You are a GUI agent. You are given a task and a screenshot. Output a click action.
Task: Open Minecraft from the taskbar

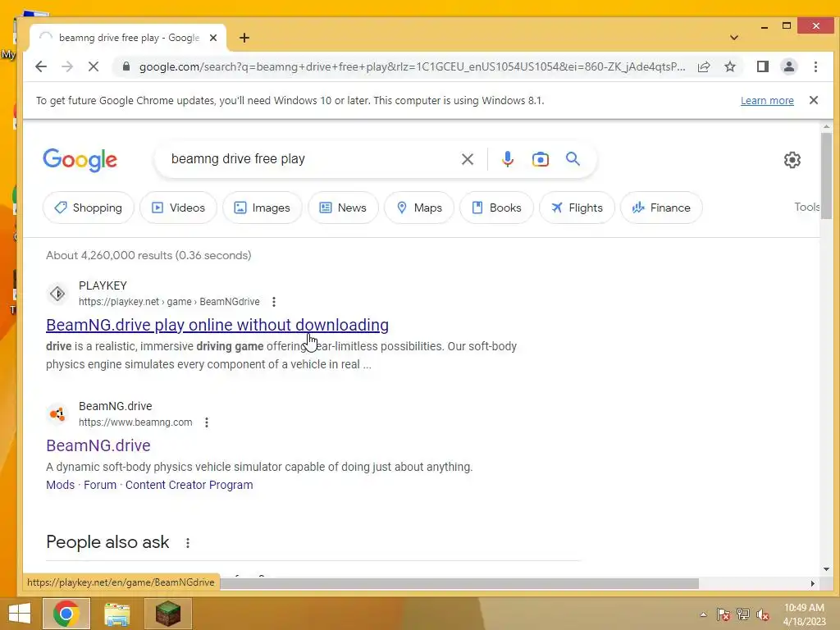(168, 614)
